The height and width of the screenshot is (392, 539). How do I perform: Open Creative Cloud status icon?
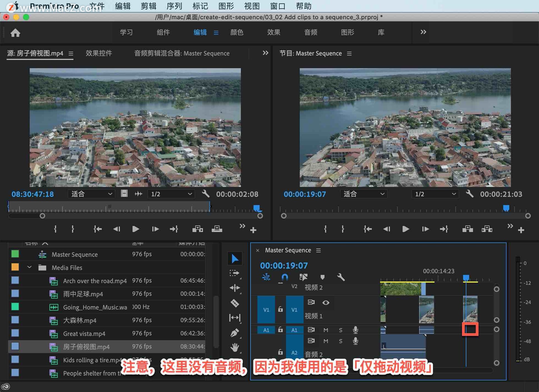pyautogui.click(x=6, y=386)
